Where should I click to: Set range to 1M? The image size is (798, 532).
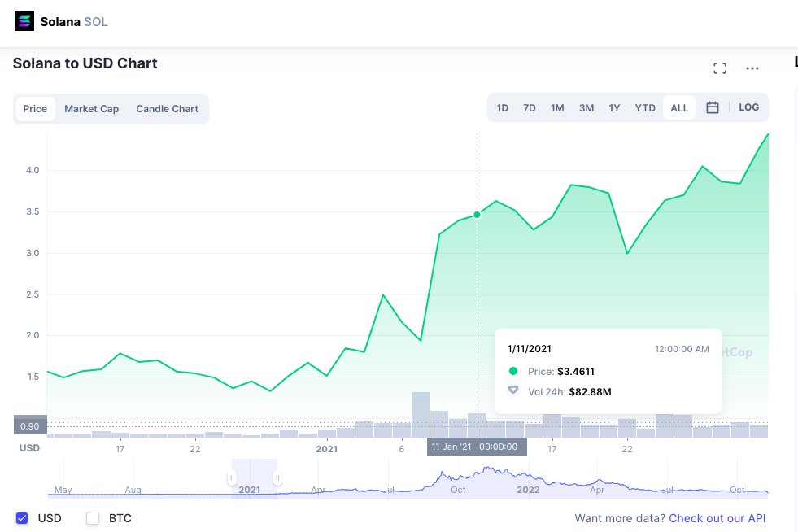coord(557,108)
